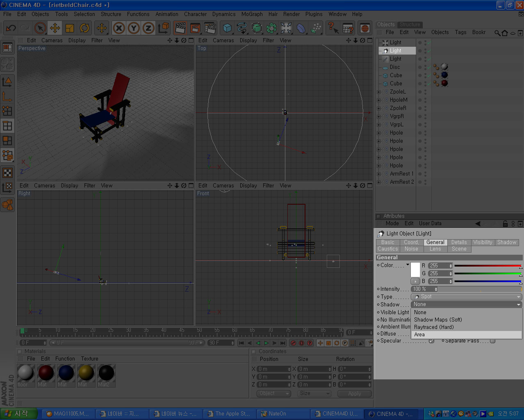Switch the coordinate system icon beside Z lock
The image size is (524, 420).
pos(164,28)
